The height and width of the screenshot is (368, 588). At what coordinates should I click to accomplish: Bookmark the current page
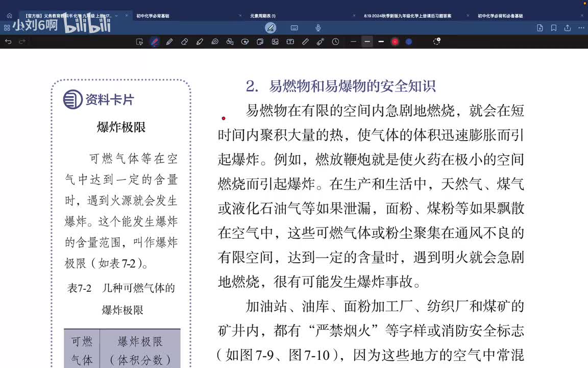pos(553,28)
